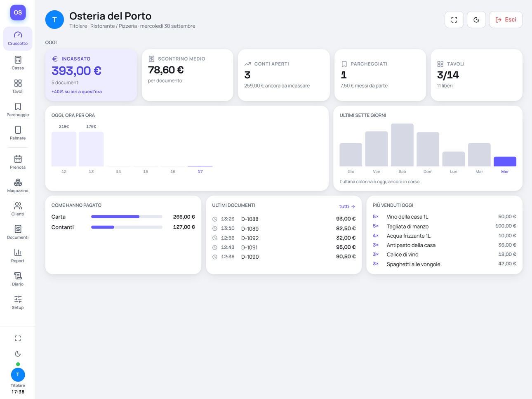Open the Clienti customers section
The height and width of the screenshot is (399, 532).
coord(18,209)
